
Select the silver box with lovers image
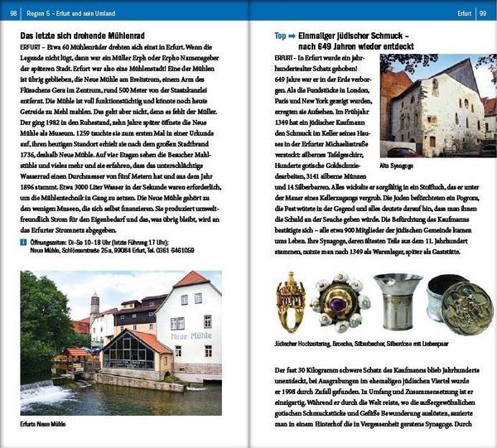coord(460,305)
